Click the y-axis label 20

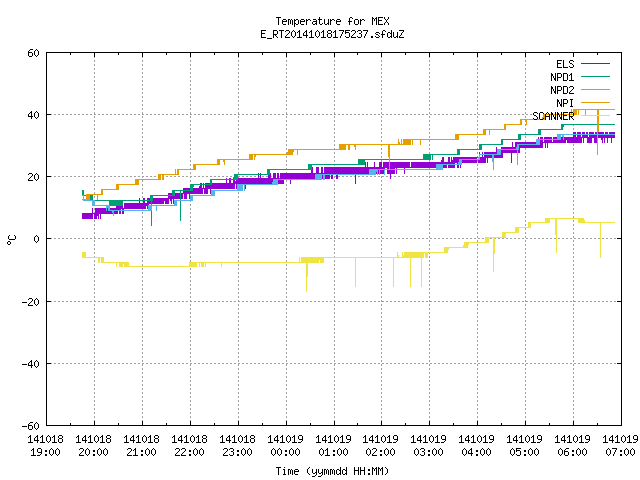click(x=33, y=178)
